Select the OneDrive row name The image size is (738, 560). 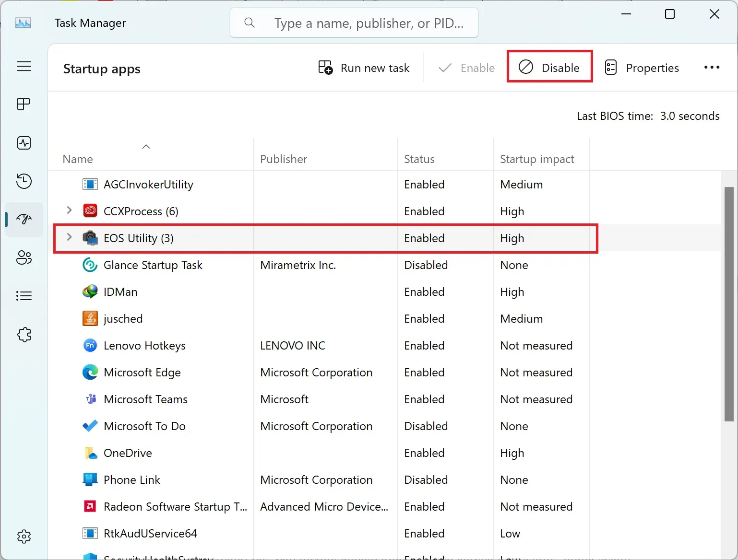128,453
